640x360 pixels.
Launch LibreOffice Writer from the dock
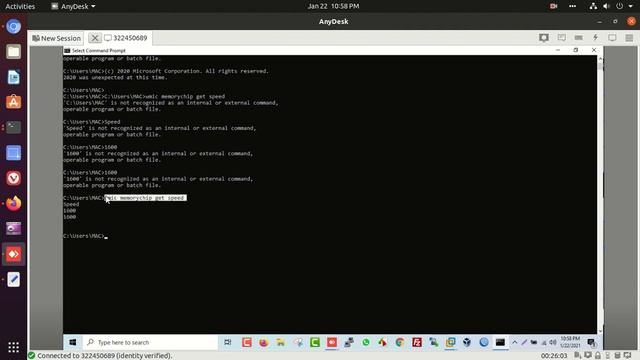(13, 77)
